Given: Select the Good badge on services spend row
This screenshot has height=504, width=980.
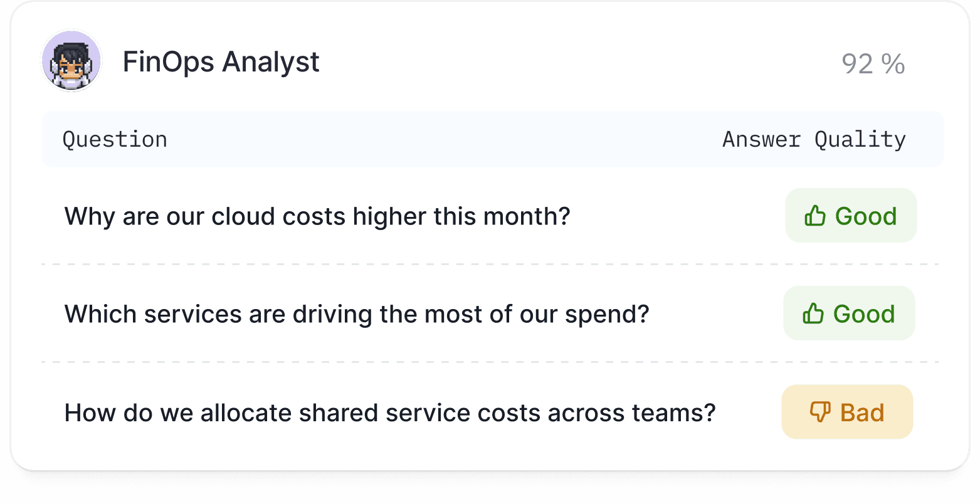Looking at the screenshot, I should click(x=849, y=313).
